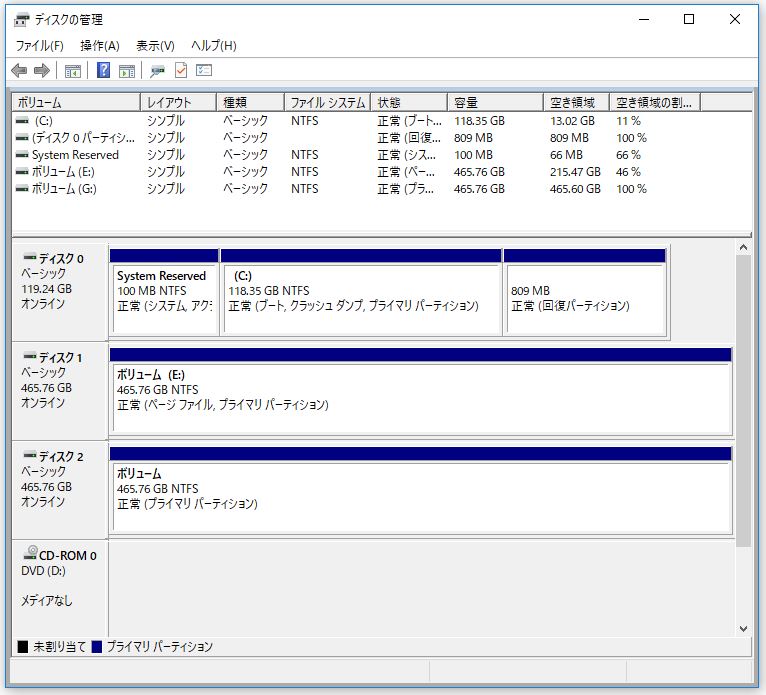This screenshot has width=766, height=695.
Task: Open the ヘルプ(H) menu
Action: tap(213, 46)
